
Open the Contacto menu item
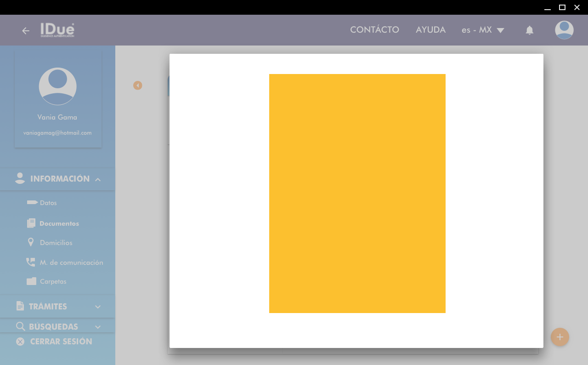pos(374,30)
